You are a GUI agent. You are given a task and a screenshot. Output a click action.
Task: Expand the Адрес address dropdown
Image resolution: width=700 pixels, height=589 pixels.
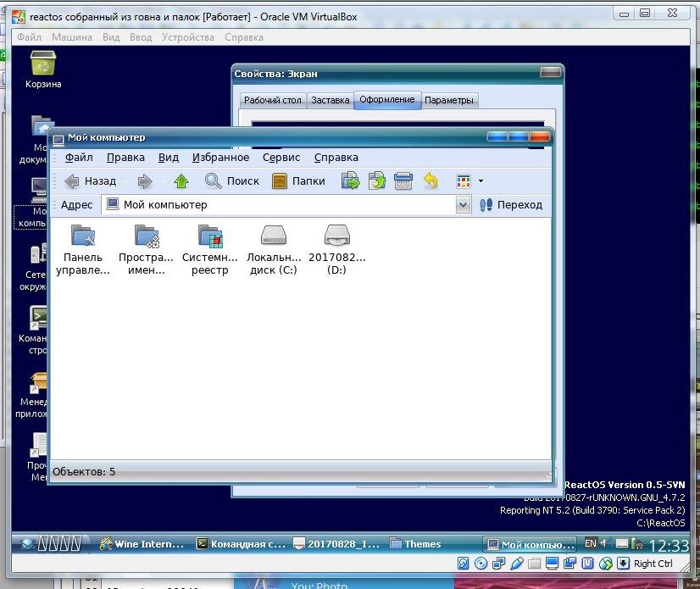click(x=463, y=205)
